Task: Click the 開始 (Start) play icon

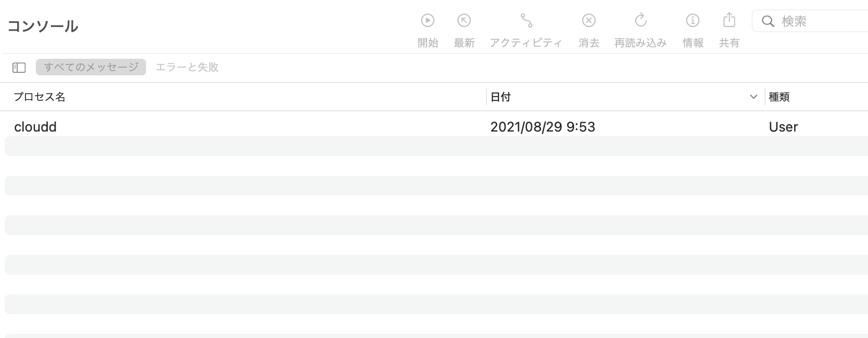Action: [427, 21]
